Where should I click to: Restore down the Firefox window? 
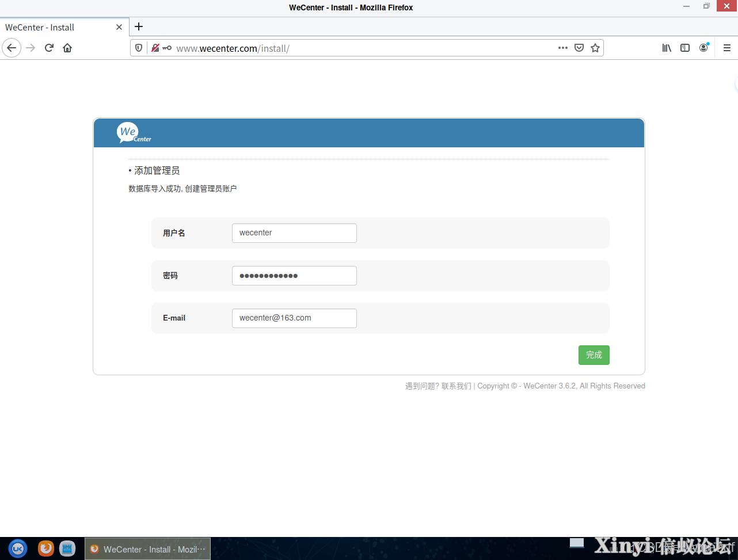click(x=706, y=6)
